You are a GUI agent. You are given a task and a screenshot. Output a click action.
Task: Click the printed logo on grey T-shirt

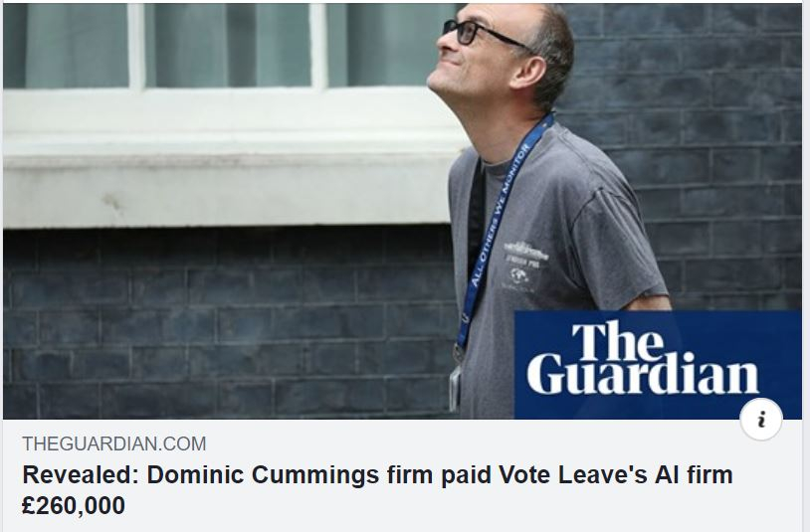pyautogui.click(x=523, y=266)
